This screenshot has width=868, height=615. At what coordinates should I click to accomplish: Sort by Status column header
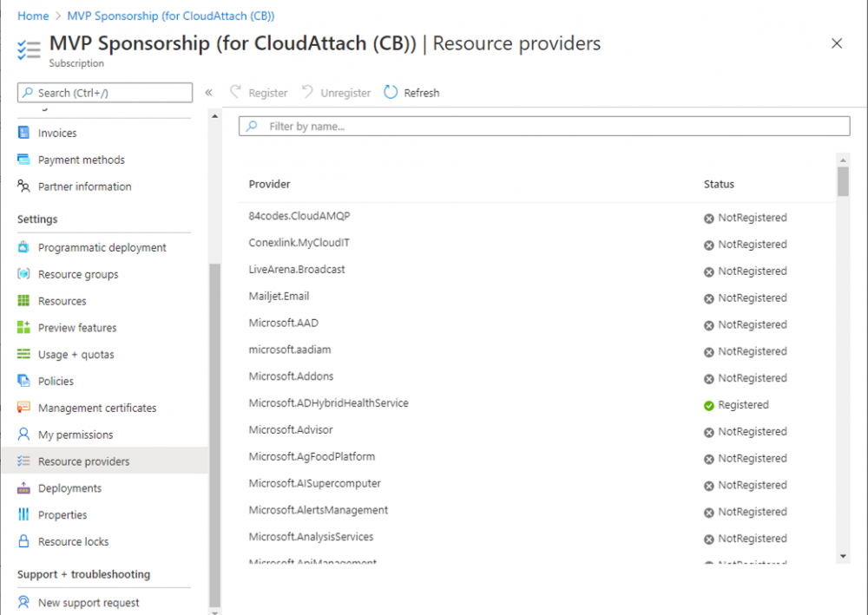click(719, 184)
